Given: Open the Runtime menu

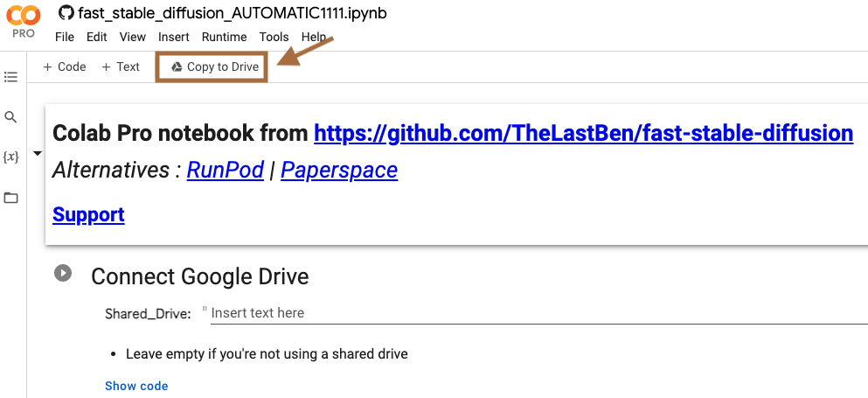Looking at the screenshot, I should 224,37.
